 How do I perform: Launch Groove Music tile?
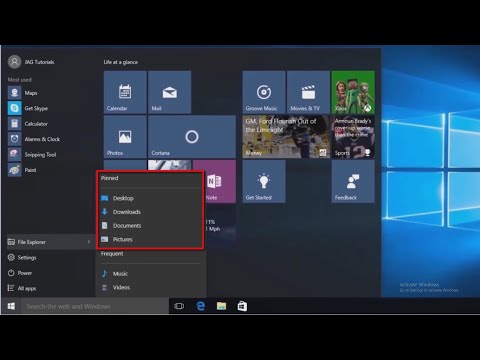click(x=264, y=92)
